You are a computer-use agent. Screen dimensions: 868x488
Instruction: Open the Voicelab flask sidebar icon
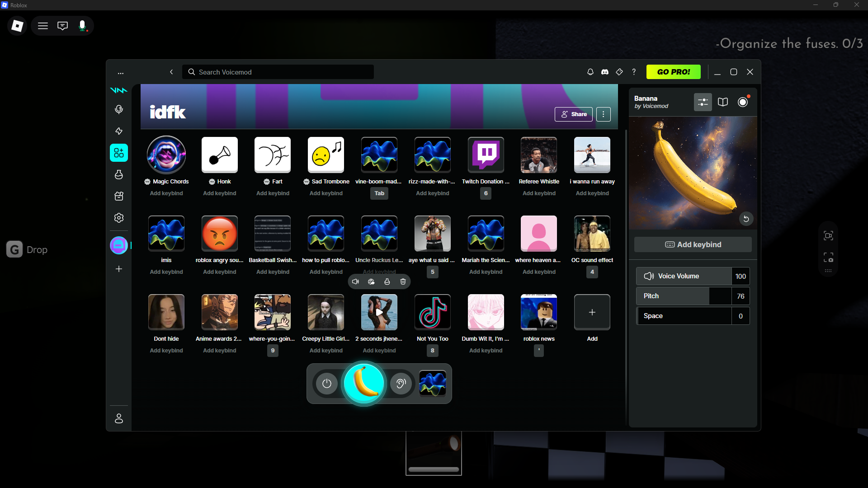[119, 174]
